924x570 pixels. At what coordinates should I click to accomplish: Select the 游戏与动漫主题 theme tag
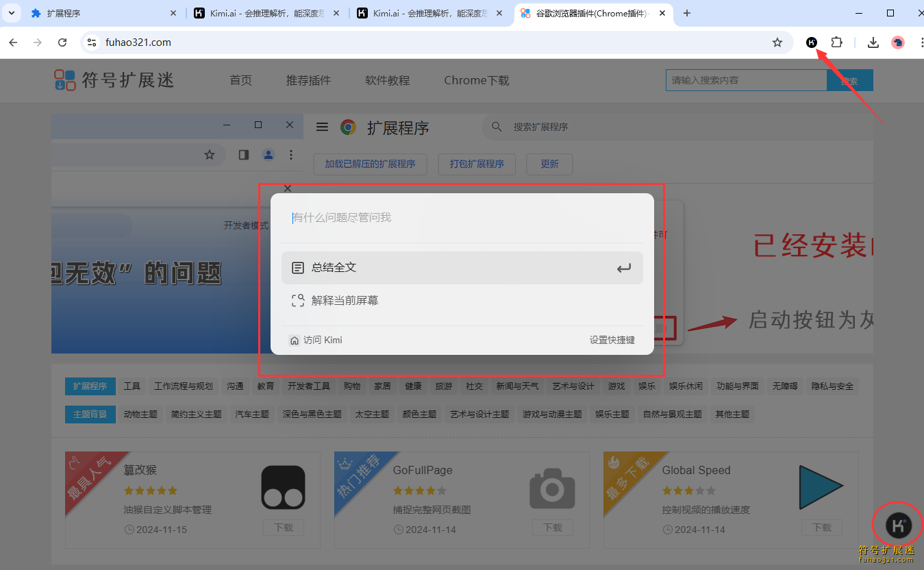point(552,414)
